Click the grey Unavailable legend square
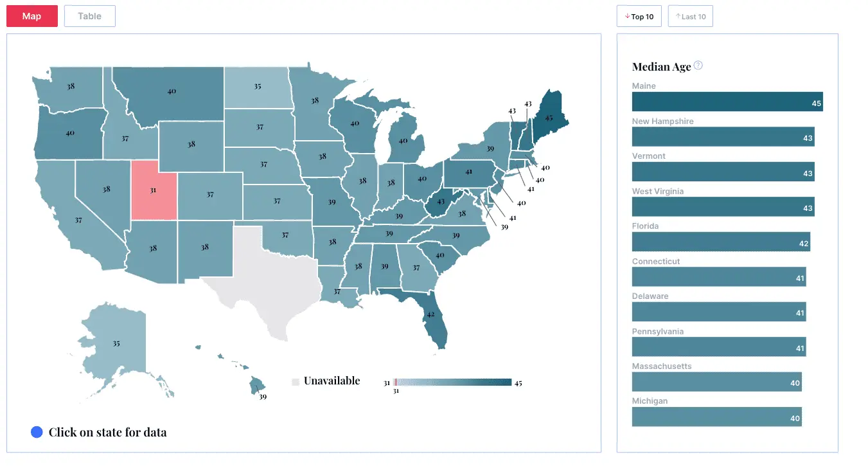Viewport: 868px width, 468px height. [x=296, y=381]
